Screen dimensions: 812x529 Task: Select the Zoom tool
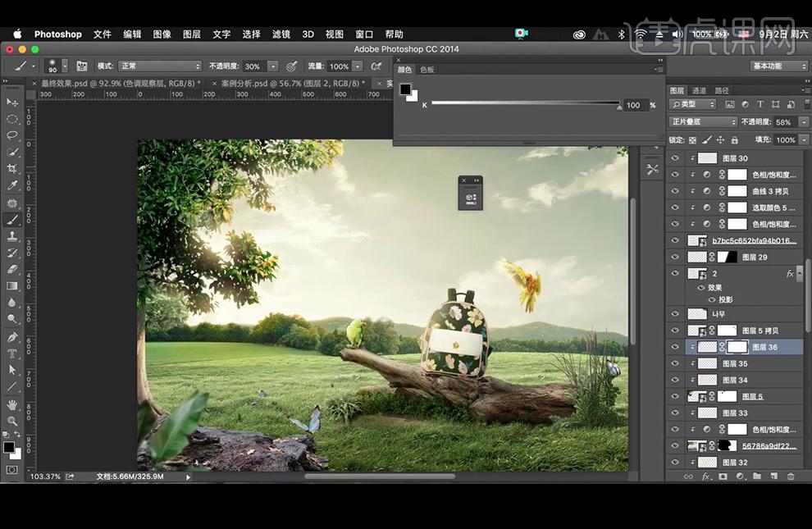12,421
